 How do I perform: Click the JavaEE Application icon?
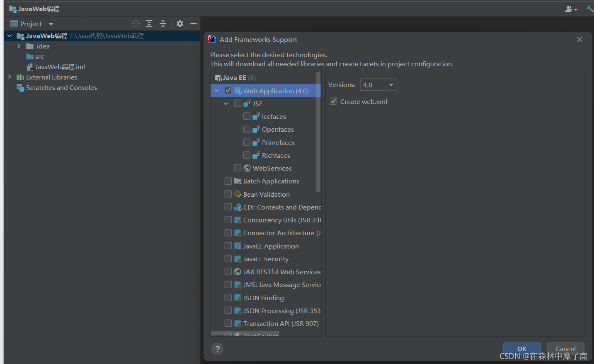(x=238, y=246)
